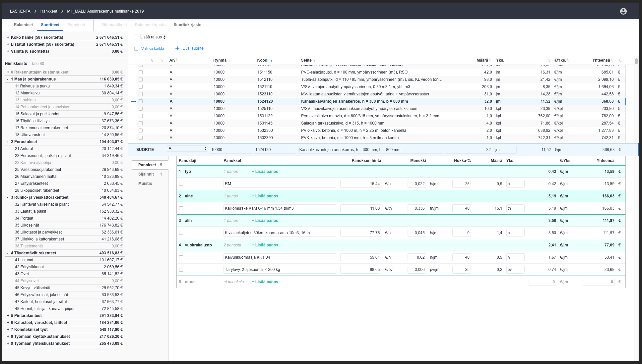Tick checkbox for Kalliomurske KaM panos
Viewport: 642px width, 364px height.
[181, 208]
